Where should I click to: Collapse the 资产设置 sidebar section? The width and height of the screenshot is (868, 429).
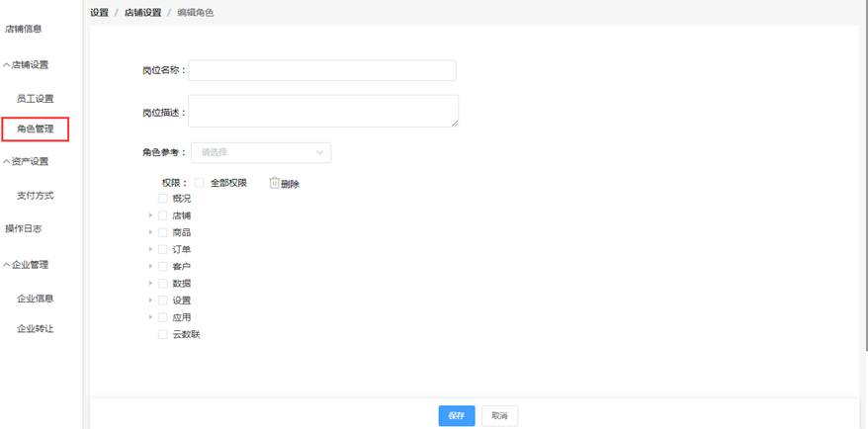[27, 162]
